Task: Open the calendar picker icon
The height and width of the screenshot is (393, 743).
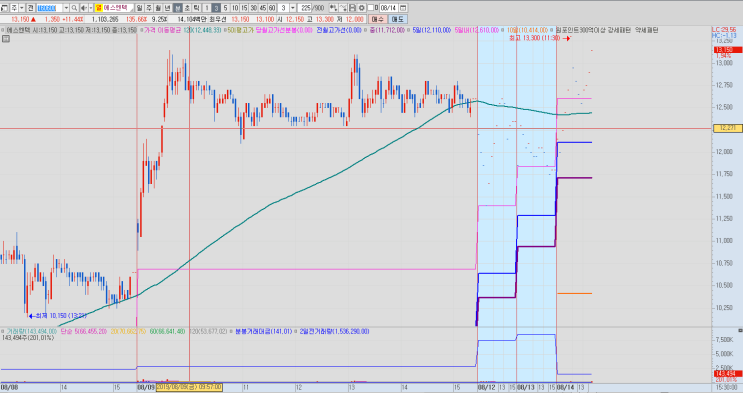Action: pos(403,8)
